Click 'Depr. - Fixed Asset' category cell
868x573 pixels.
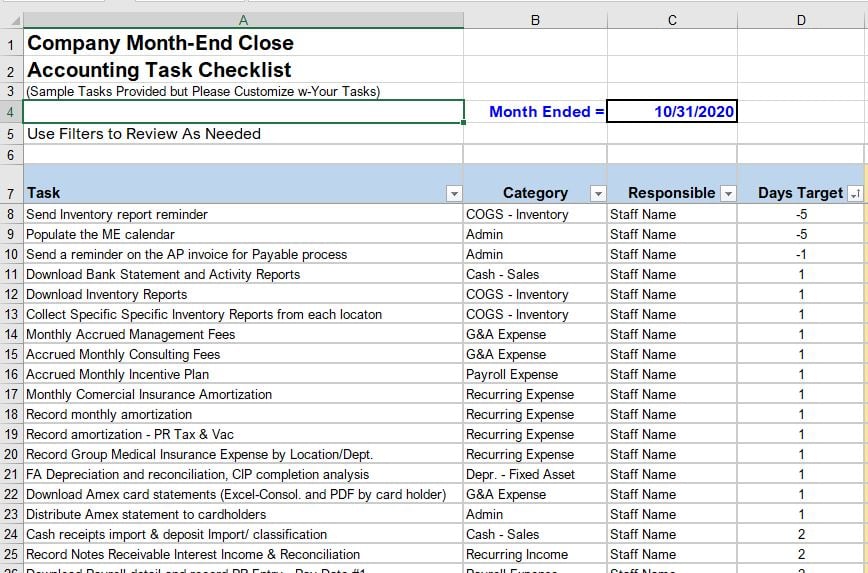pyautogui.click(x=535, y=474)
